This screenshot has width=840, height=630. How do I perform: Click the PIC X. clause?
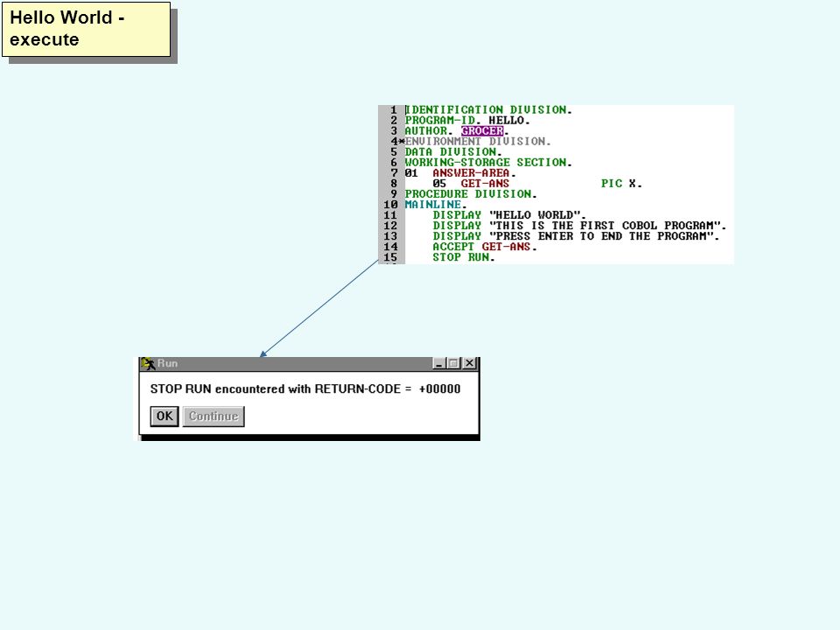tap(621, 184)
